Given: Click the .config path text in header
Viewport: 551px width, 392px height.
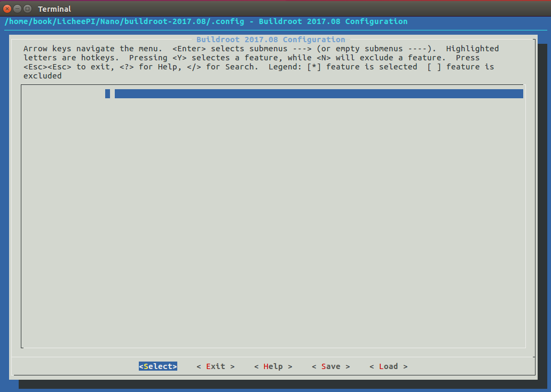Looking at the screenshot, I should click(124, 21).
